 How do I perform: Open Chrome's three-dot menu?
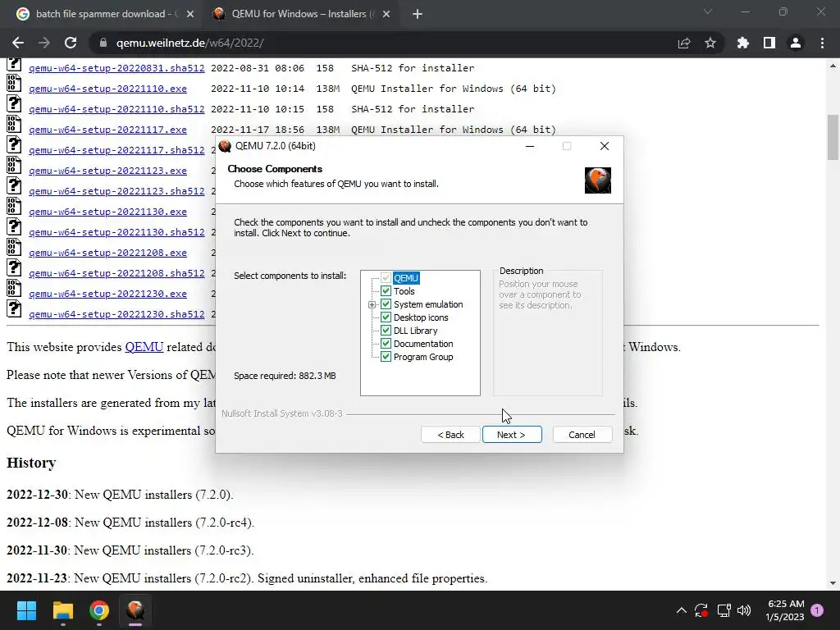point(822,43)
